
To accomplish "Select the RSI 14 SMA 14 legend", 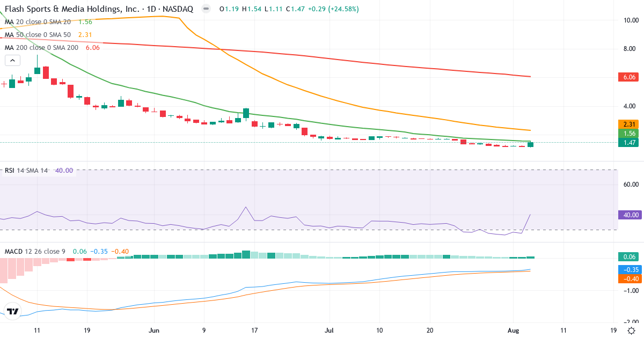I will pyautogui.click(x=26, y=171).
